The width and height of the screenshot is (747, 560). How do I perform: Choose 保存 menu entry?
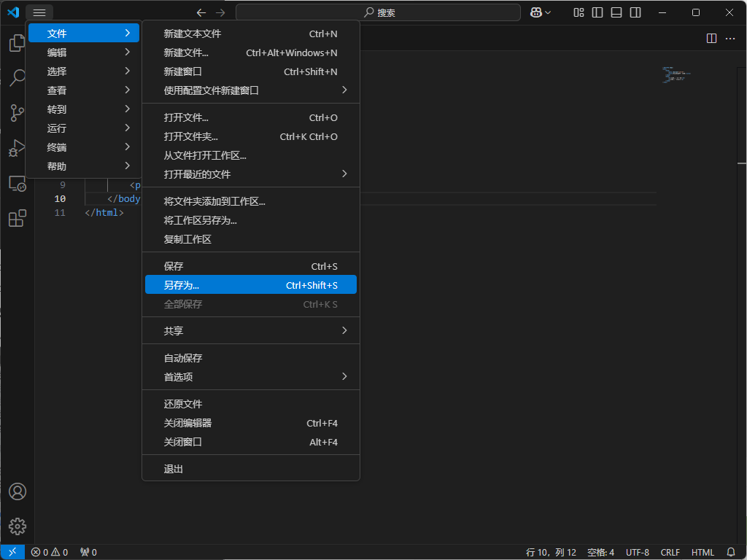[x=251, y=266]
